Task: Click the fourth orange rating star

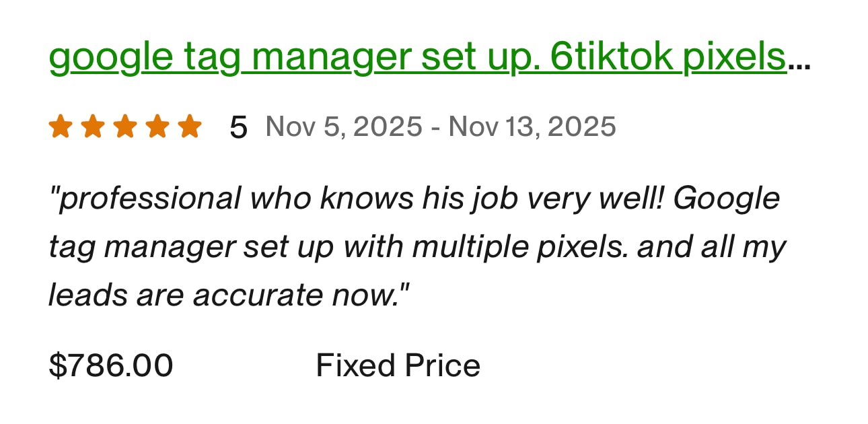Action: [x=157, y=127]
